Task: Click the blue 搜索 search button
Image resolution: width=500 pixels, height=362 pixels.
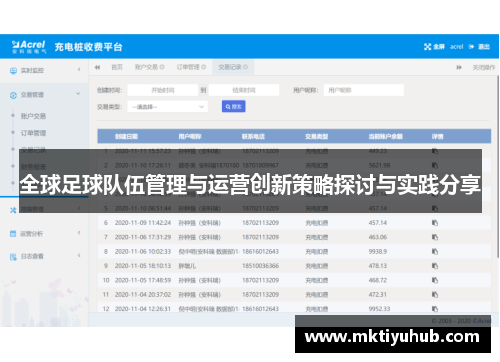Action: tap(234, 107)
